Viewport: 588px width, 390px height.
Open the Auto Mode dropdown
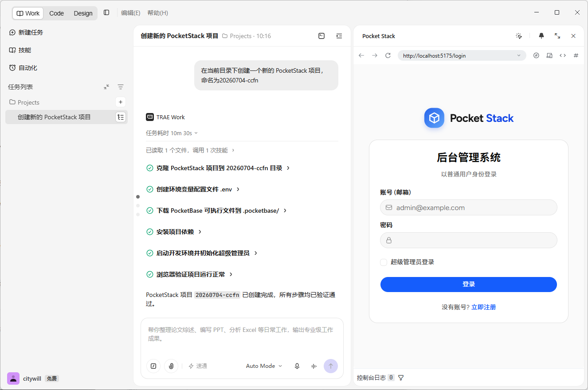click(x=264, y=366)
